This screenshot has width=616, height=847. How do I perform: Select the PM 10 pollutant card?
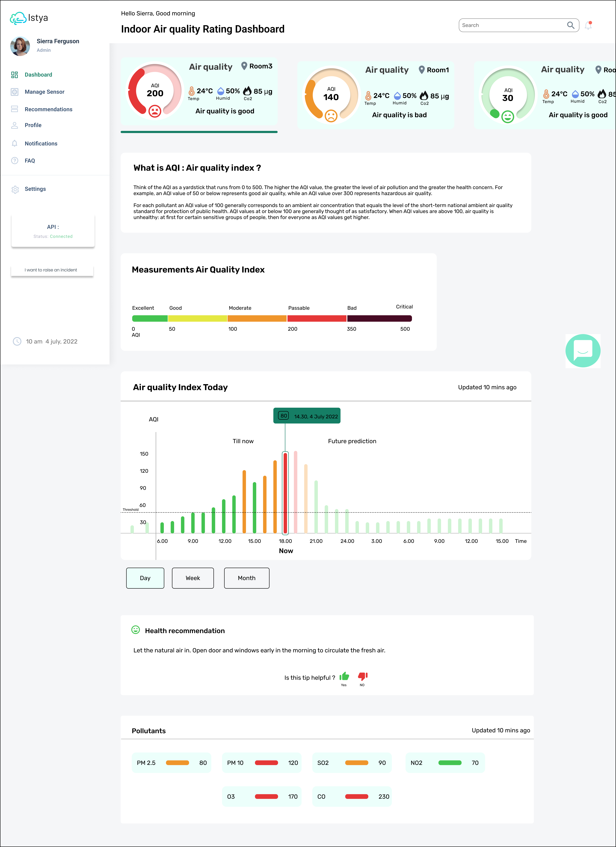coord(262,763)
